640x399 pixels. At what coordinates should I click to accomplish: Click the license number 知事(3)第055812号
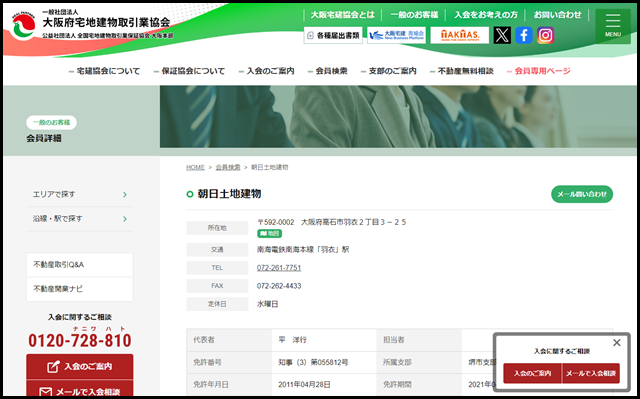point(313,362)
